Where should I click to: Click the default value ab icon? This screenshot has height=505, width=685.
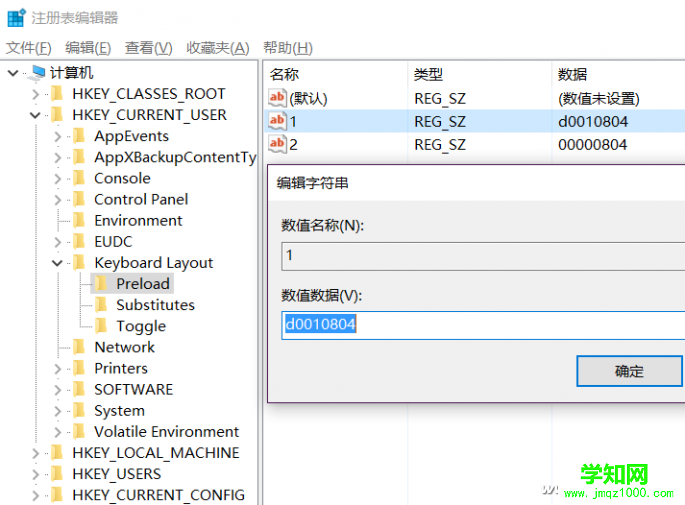277,98
